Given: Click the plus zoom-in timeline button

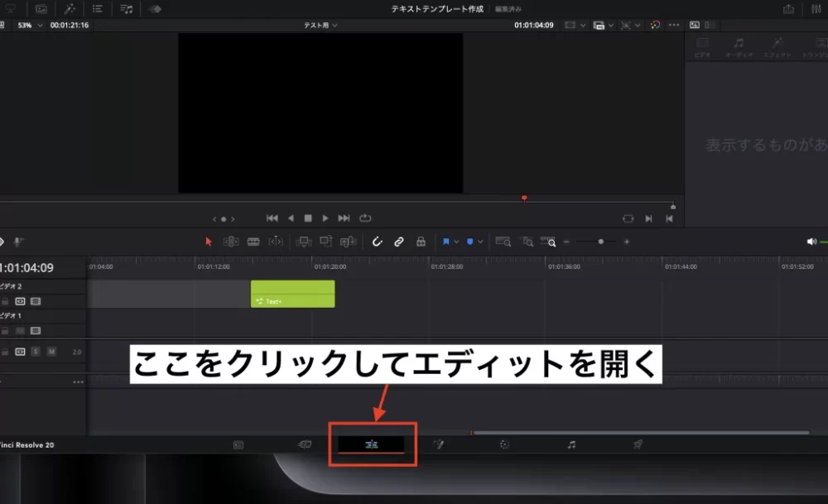Looking at the screenshot, I should pyautogui.click(x=627, y=242).
